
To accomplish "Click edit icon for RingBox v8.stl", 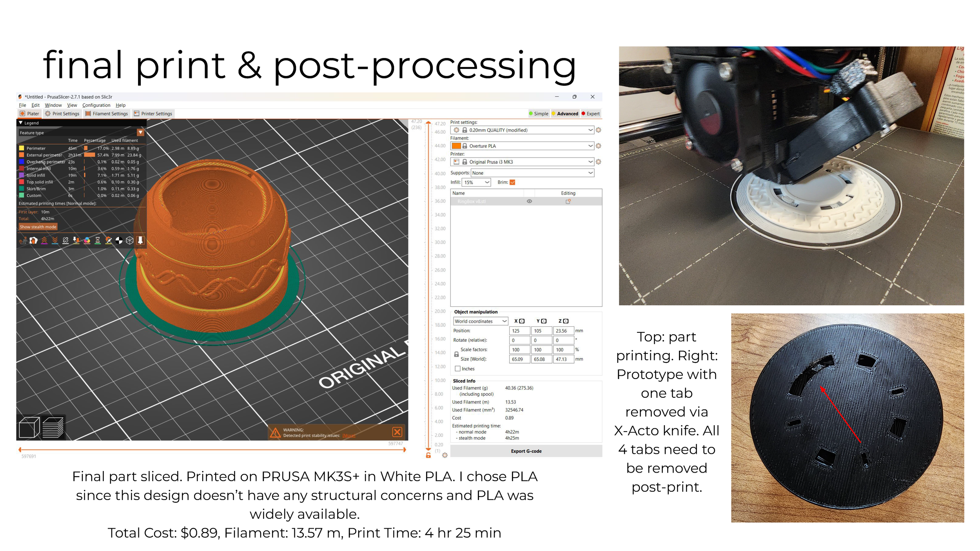I will click(x=568, y=201).
